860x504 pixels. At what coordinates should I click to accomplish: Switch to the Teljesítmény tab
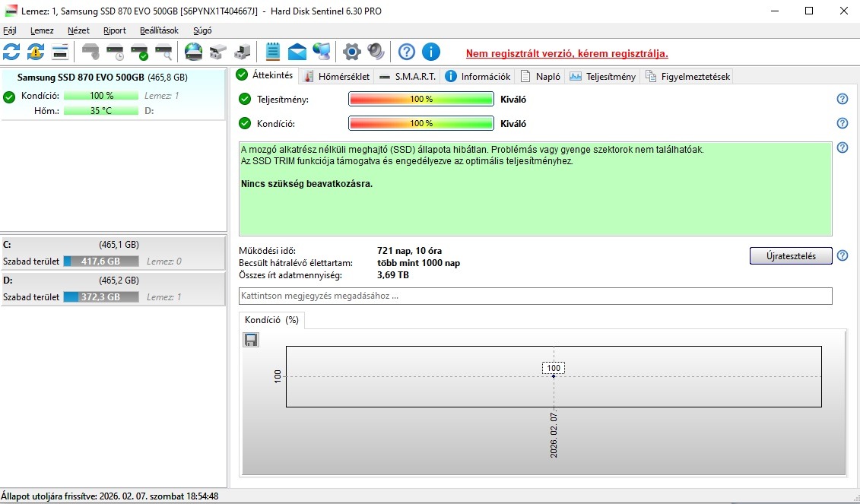tap(602, 77)
